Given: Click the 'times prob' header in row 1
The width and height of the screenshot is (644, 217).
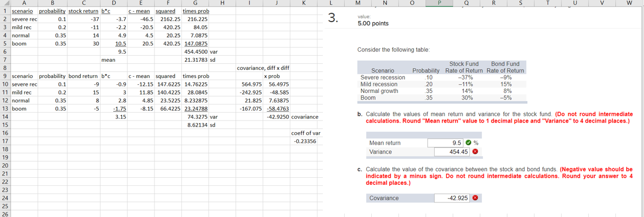Looking at the screenshot, I should (x=196, y=11).
